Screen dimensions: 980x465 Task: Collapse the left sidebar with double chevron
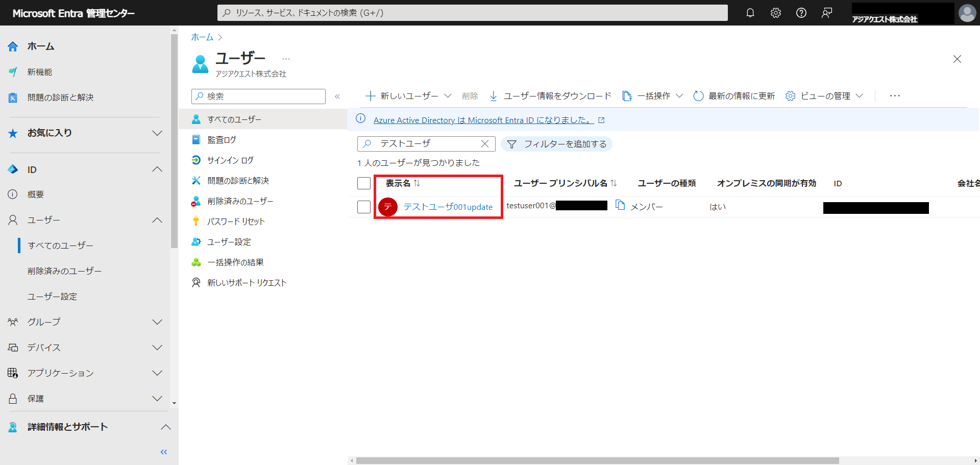pyautogui.click(x=164, y=452)
